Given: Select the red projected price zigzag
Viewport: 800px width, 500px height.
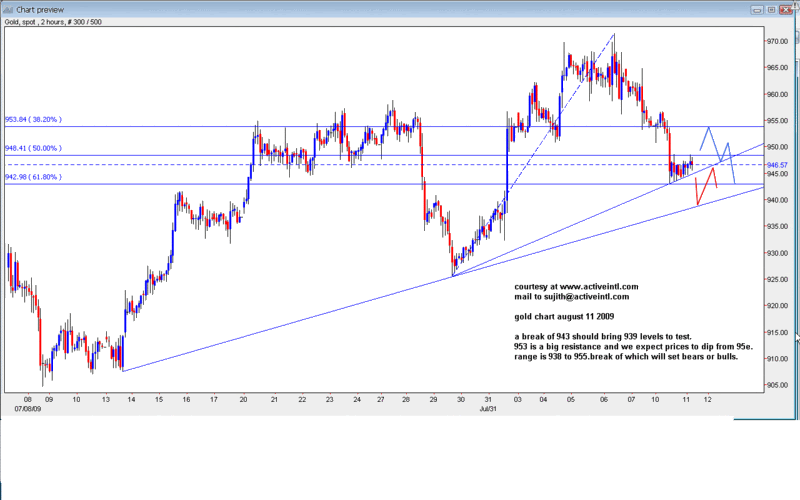Looking at the screenshot, I should tap(706, 186).
